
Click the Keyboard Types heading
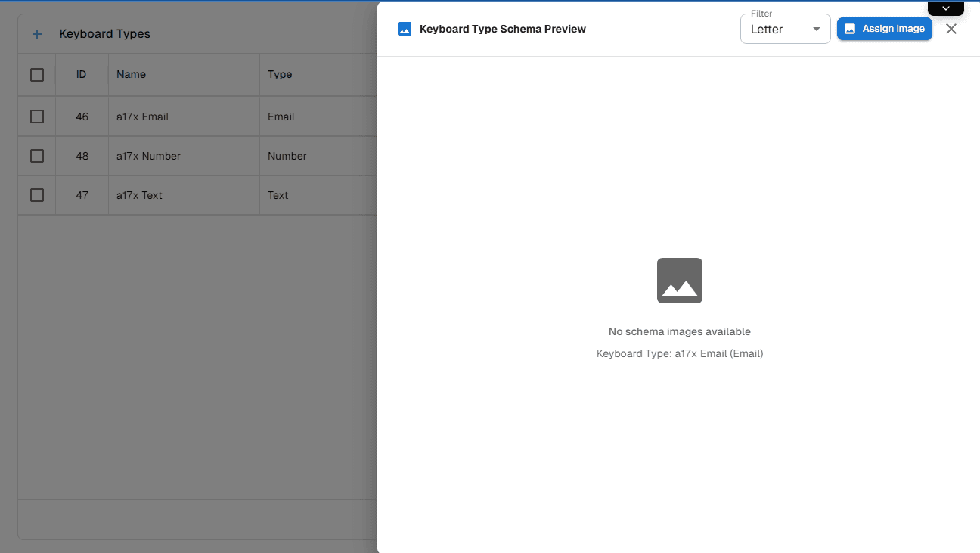105,34
